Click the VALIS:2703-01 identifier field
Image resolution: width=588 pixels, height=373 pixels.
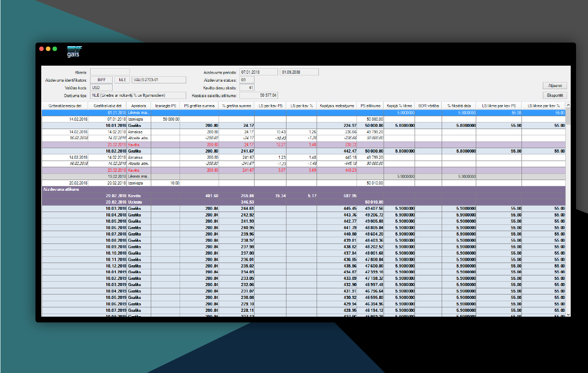(x=159, y=80)
